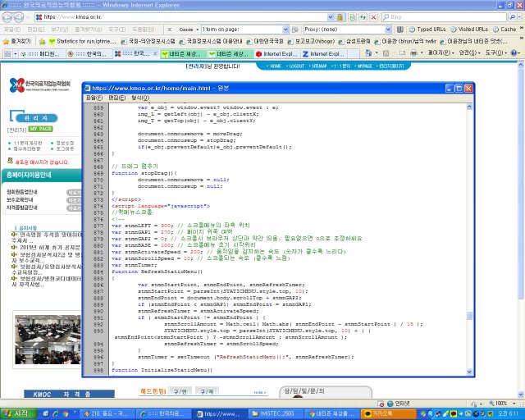Click the KMOC 자격증 banner

coord(69,394)
